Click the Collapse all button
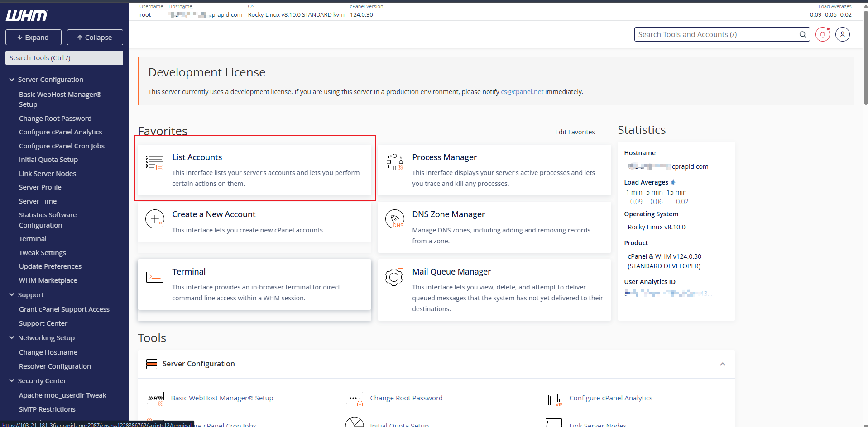Image resolution: width=868 pixels, height=427 pixels. point(95,38)
